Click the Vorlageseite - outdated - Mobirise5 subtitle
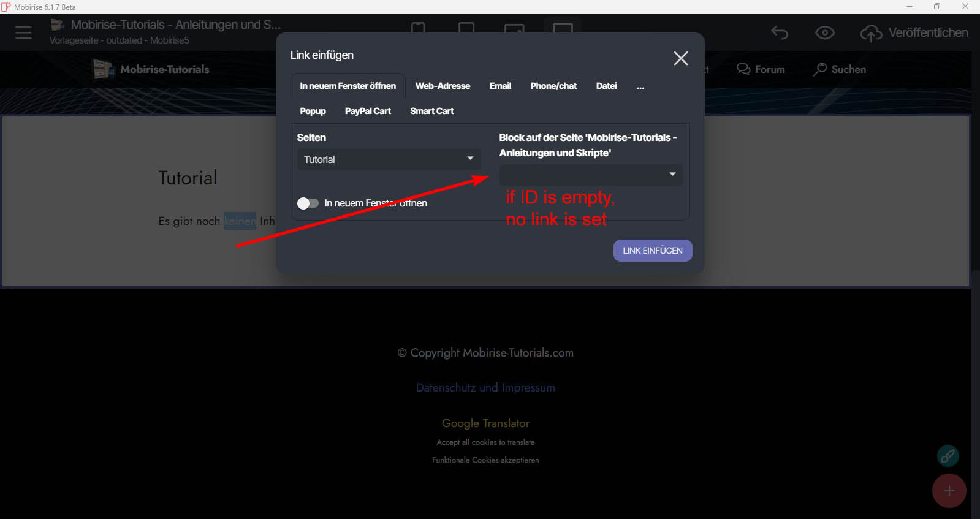 coord(120,40)
